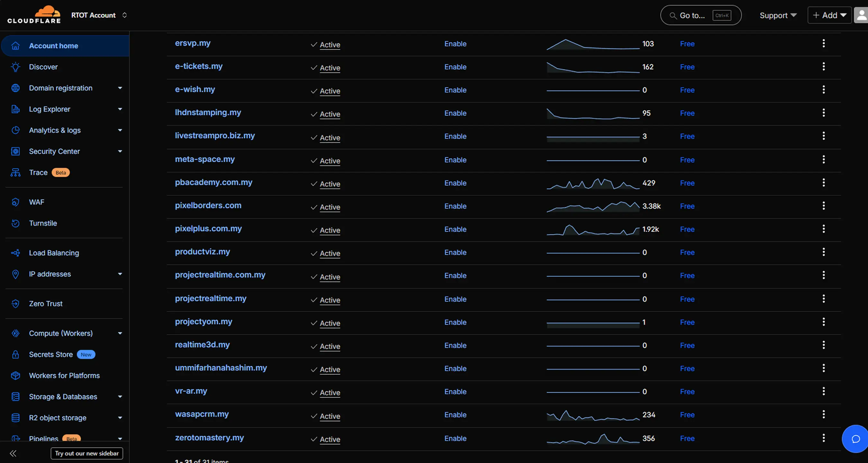Image resolution: width=868 pixels, height=463 pixels.
Task: Open the pixelplus.com.my domain
Action: point(208,229)
